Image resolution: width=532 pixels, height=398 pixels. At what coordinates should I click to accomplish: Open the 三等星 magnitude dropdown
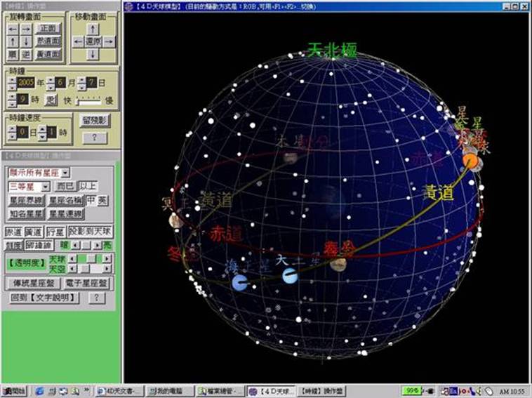tap(45, 187)
